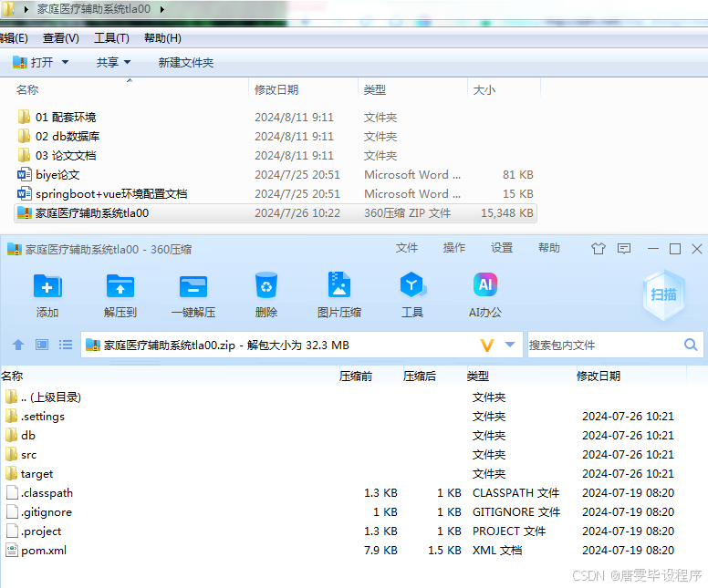708x588 pixels.
Task: Click the search magnifier icon
Action: coord(691,346)
